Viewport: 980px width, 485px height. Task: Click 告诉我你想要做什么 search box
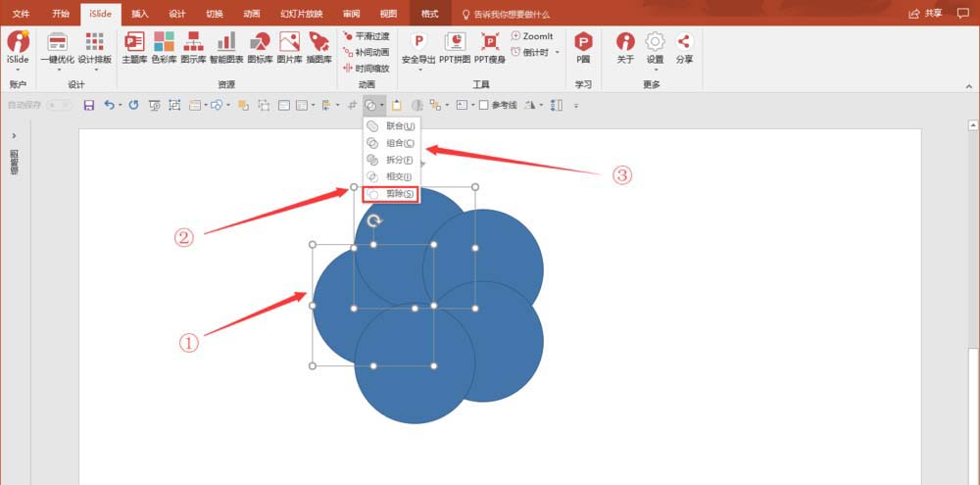[505, 14]
